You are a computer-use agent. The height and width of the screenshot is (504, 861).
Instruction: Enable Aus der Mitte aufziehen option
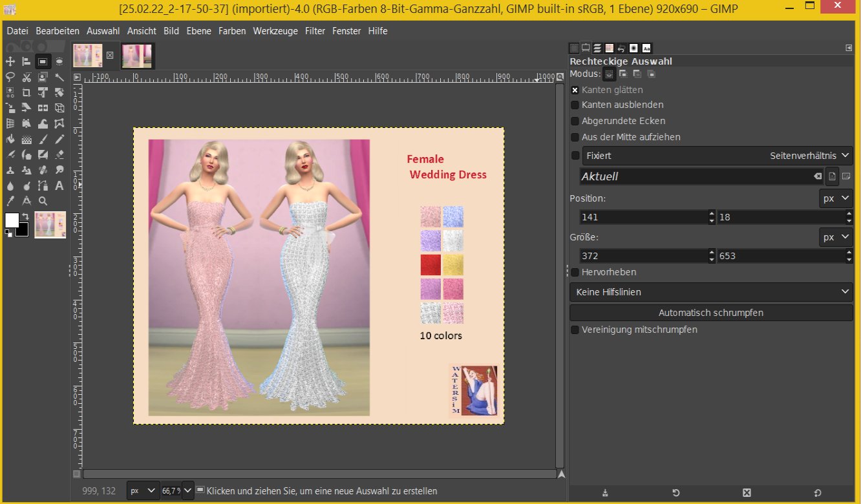pyautogui.click(x=575, y=137)
